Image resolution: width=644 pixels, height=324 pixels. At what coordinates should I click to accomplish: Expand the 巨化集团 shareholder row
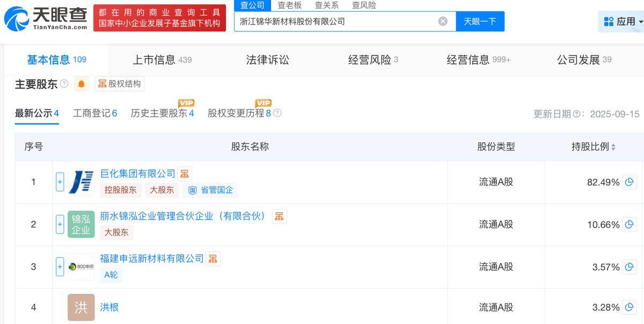[60, 182]
